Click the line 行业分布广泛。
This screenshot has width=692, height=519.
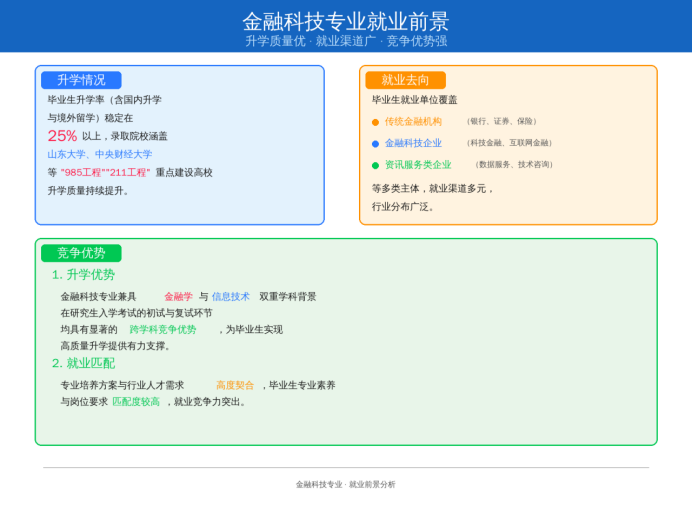click(x=404, y=207)
